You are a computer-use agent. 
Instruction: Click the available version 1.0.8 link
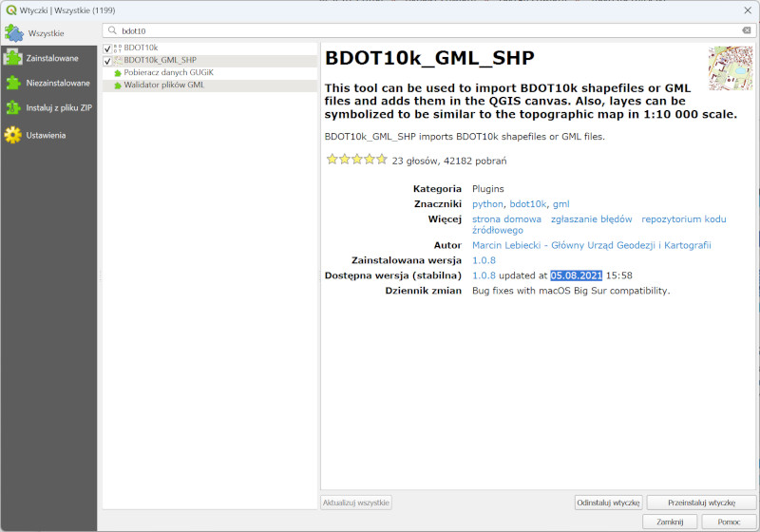click(484, 275)
